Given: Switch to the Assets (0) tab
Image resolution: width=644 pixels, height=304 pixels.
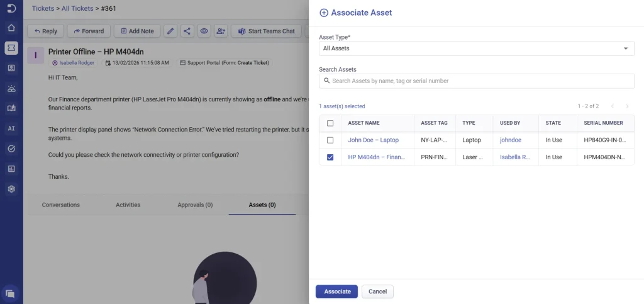Looking at the screenshot, I should click(262, 205).
